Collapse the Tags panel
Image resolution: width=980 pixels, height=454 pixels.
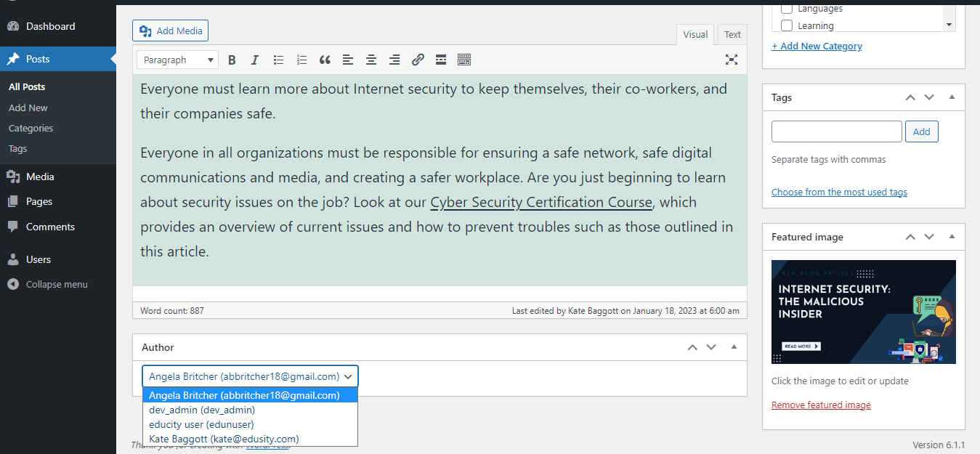coord(952,97)
